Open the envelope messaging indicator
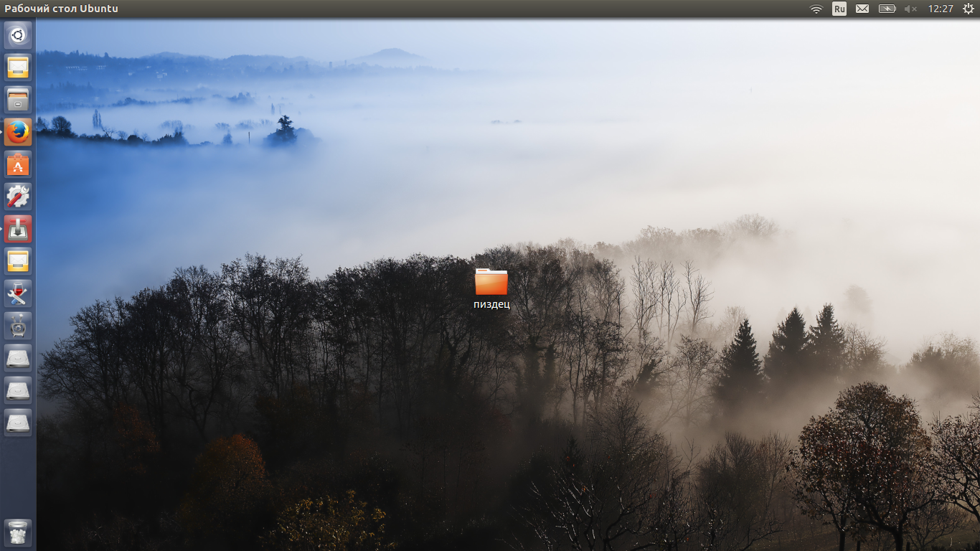This screenshot has width=980, height=551. (862, 9)
